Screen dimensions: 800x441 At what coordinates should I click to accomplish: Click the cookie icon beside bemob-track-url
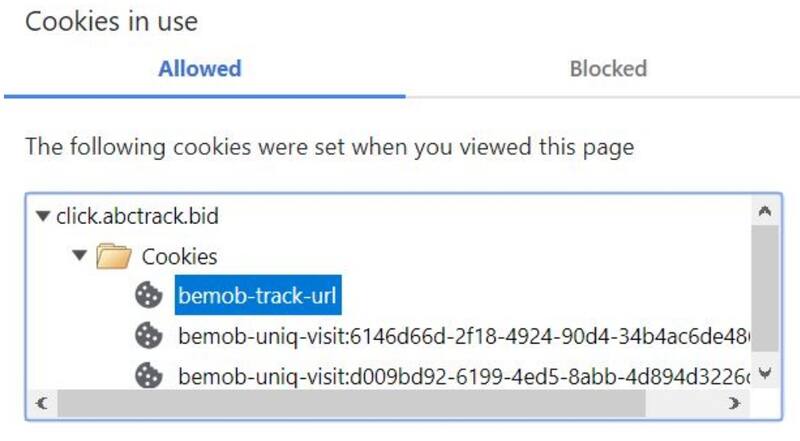[149, 295]
